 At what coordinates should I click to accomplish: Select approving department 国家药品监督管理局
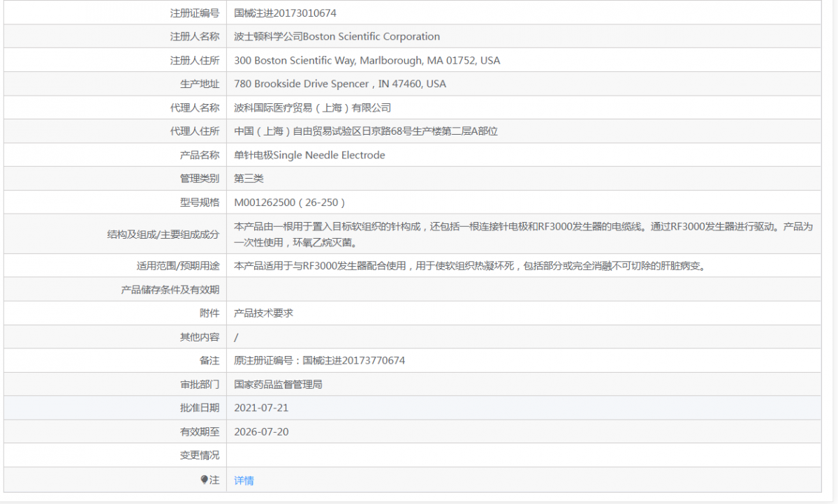point(278,385)
